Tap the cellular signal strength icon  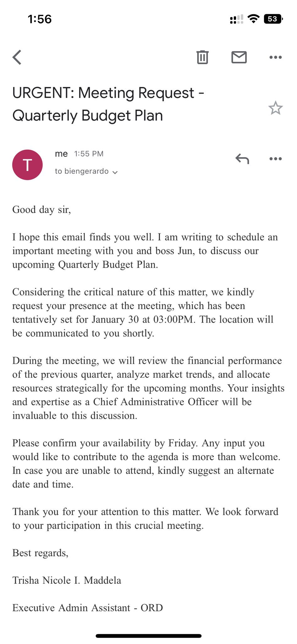click(236, 19)
